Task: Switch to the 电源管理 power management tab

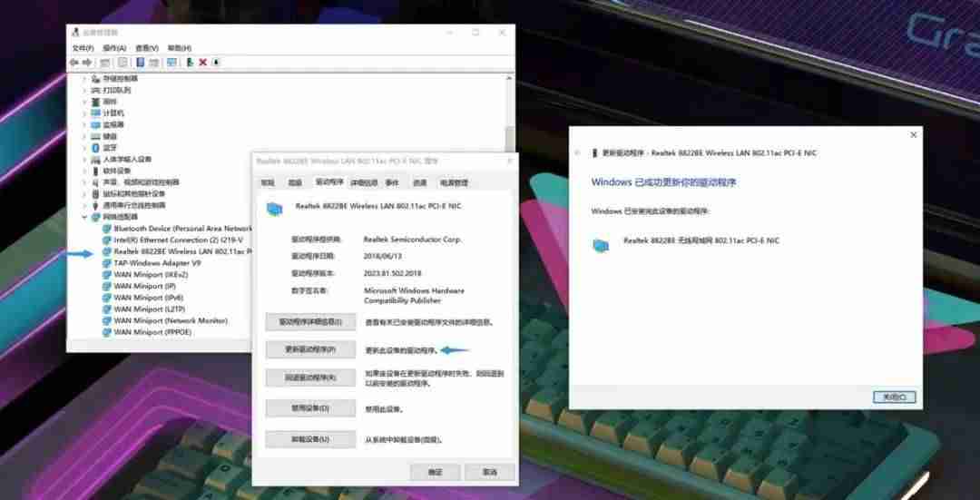Action: pos(455,182)
